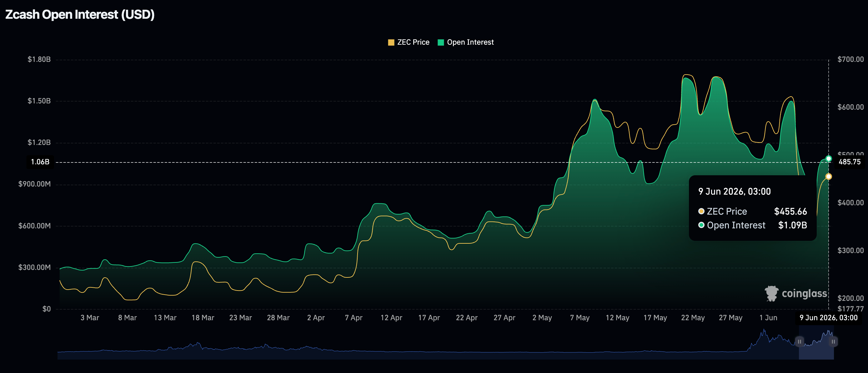
Task: Click the $1.80B left axis label
Action: [39, 60]
